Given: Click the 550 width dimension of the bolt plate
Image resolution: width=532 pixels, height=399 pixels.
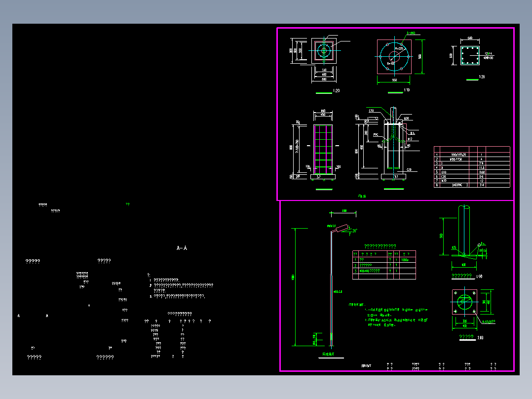Looking at the screenshot, I should (x=394, y=80).
